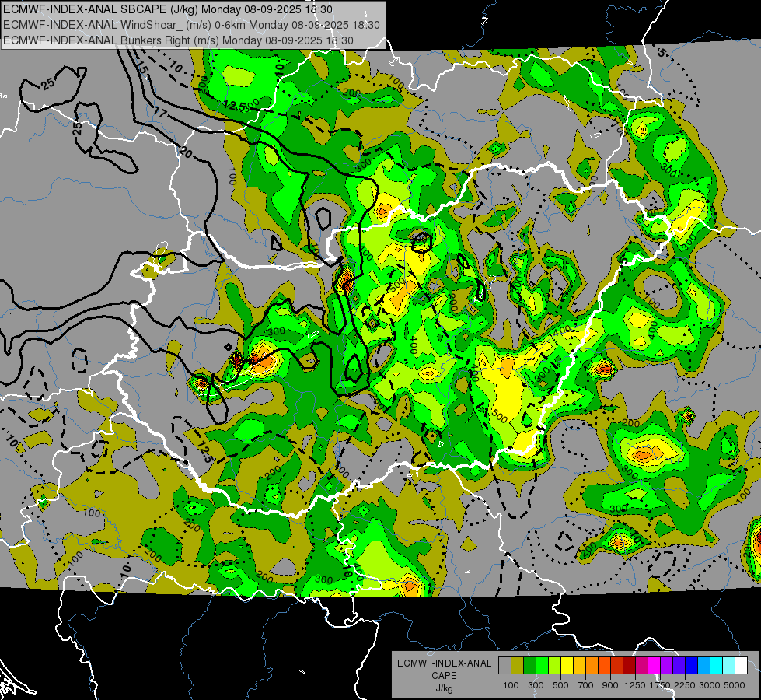Click the 'CAPE' word in the legend
761x700 pixels.
444,676
